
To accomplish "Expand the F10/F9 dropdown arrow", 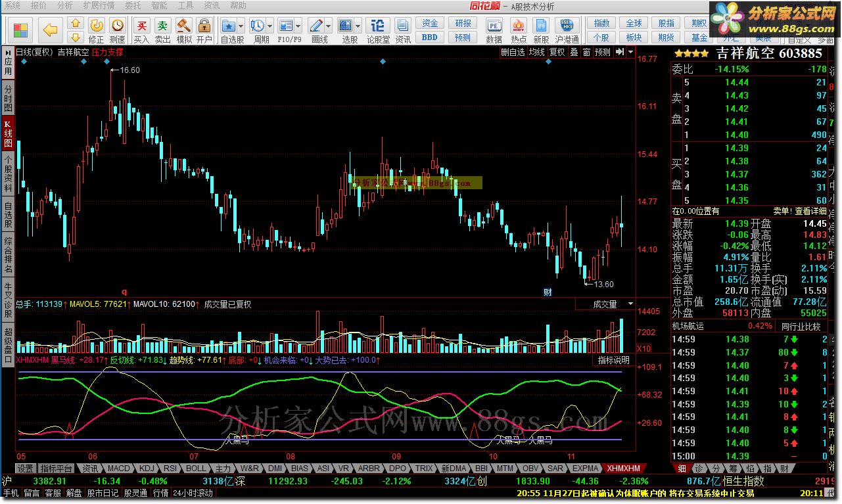I will (x=298, y=26).
